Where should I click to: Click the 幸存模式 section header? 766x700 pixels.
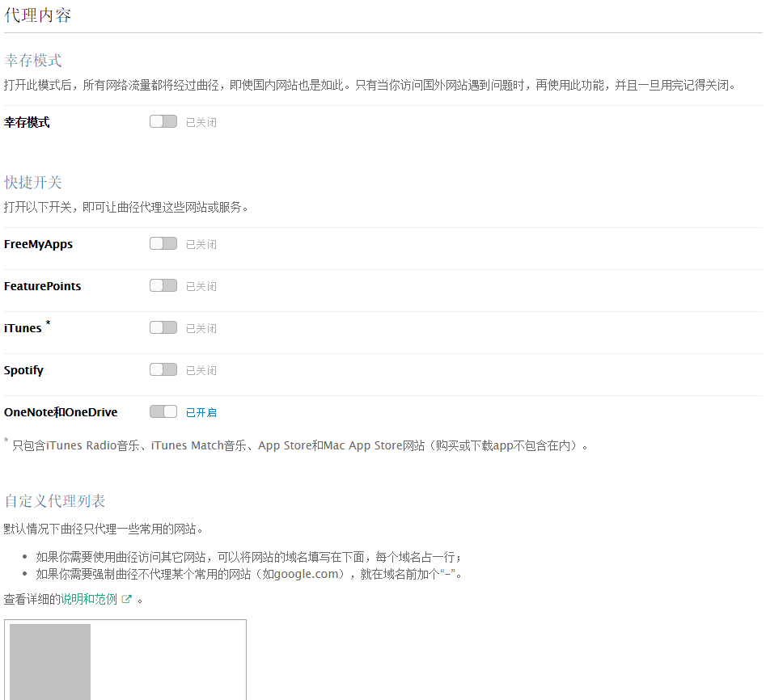tap(32, 60)
